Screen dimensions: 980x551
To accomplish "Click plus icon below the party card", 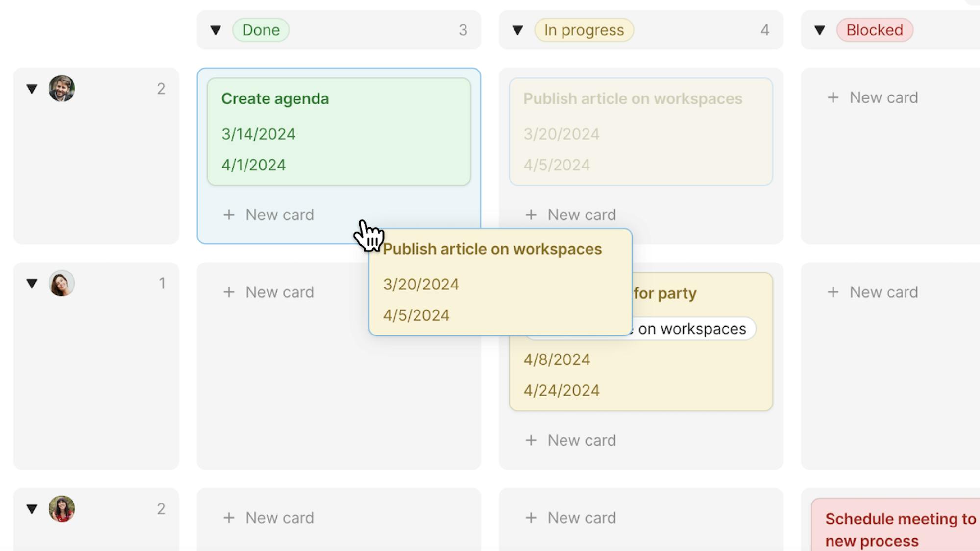I will tap(531, 441).
